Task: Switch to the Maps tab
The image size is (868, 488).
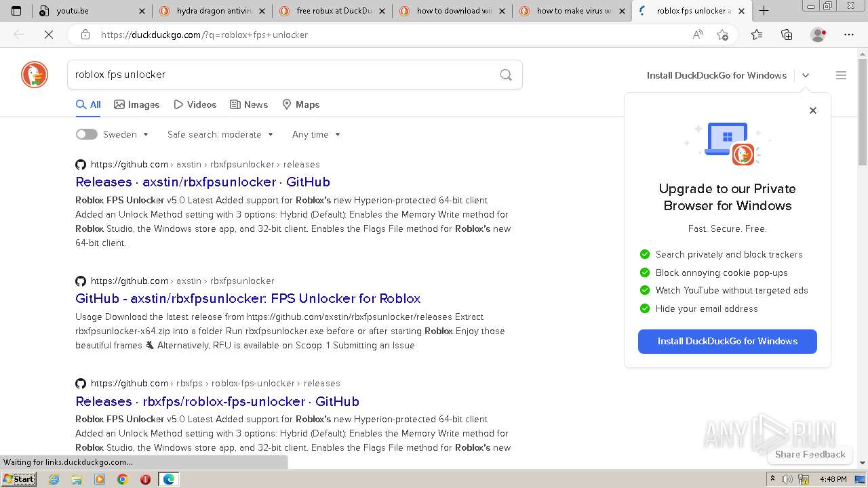Action: (x=300, y=104)
